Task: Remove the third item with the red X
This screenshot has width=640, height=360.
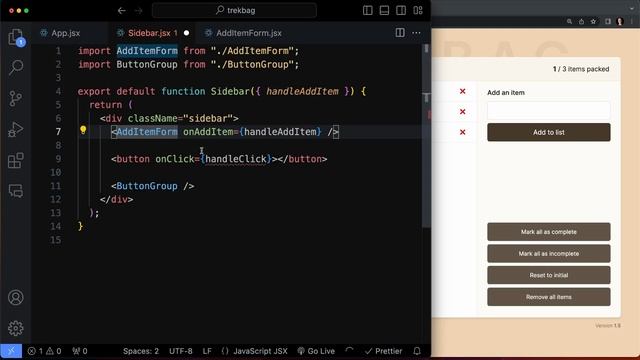Action: (462, 132)
